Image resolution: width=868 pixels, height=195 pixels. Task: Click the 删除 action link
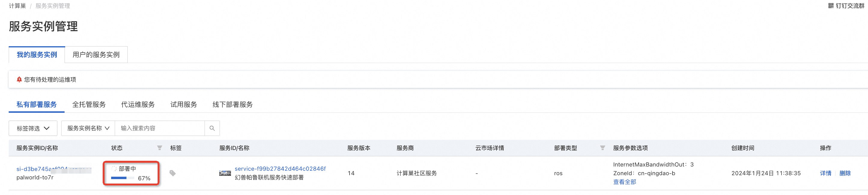click(x=846, y=173)
